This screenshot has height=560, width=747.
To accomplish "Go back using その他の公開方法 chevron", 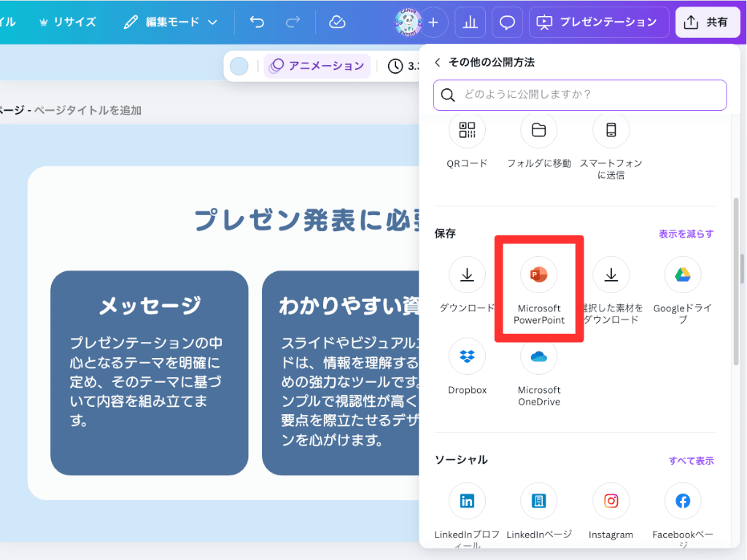I will (438, 63).
